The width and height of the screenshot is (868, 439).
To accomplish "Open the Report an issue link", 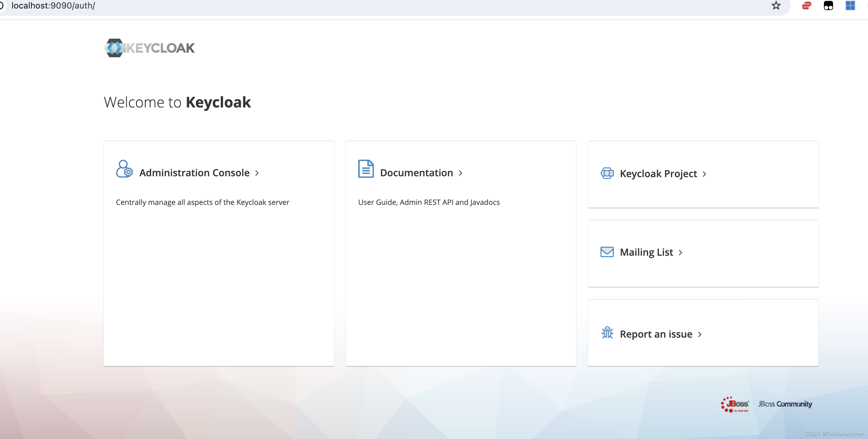I will (656, 334).
